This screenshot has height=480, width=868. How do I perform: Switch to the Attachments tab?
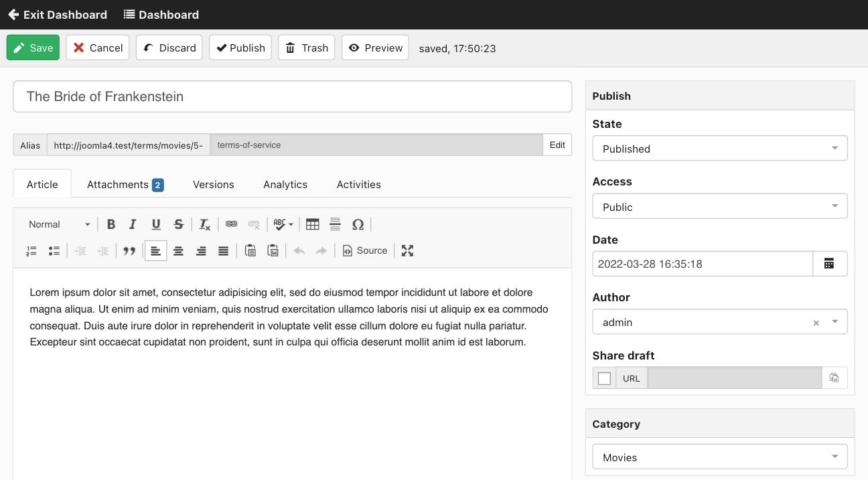click(125, 185)
